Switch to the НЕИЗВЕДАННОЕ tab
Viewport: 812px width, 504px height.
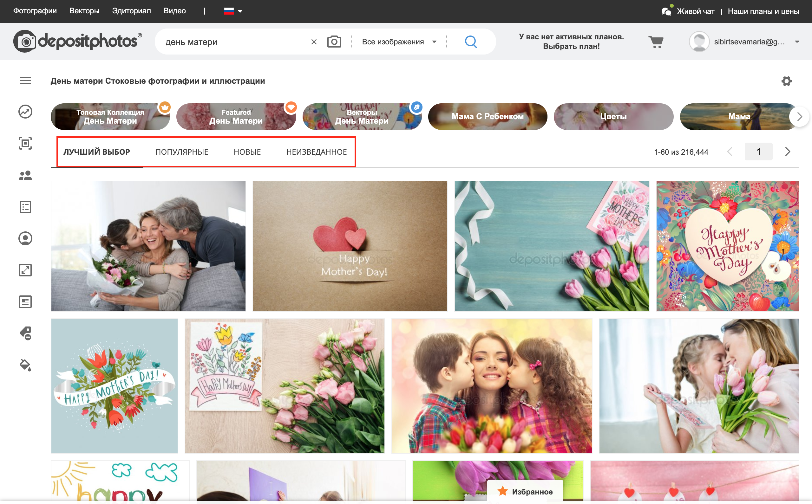(317, 152)
